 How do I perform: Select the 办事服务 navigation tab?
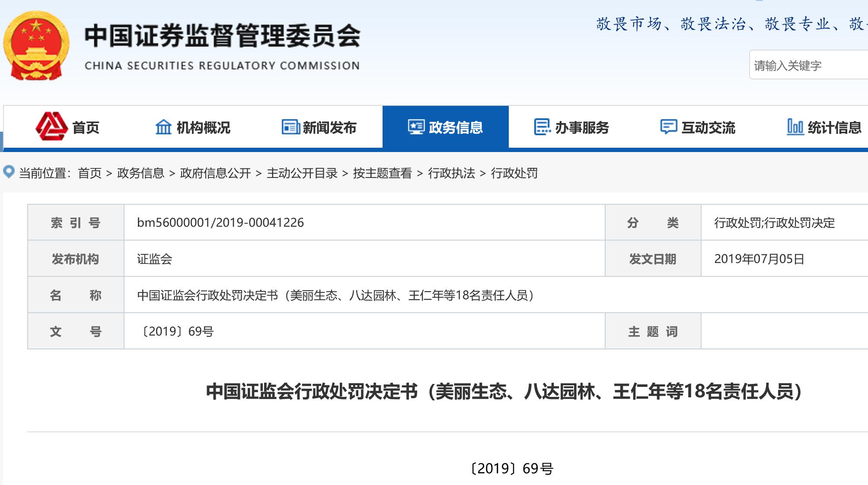(582, 128)
